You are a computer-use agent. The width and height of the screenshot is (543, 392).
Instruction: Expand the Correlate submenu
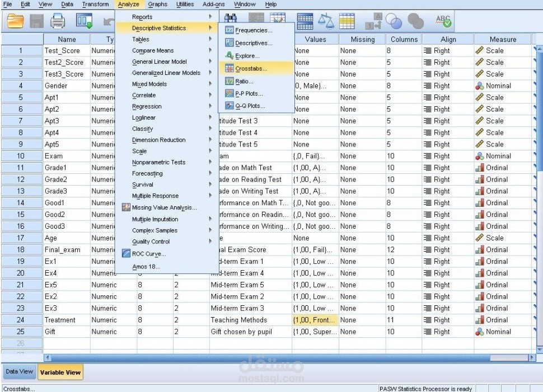point(167,95)
